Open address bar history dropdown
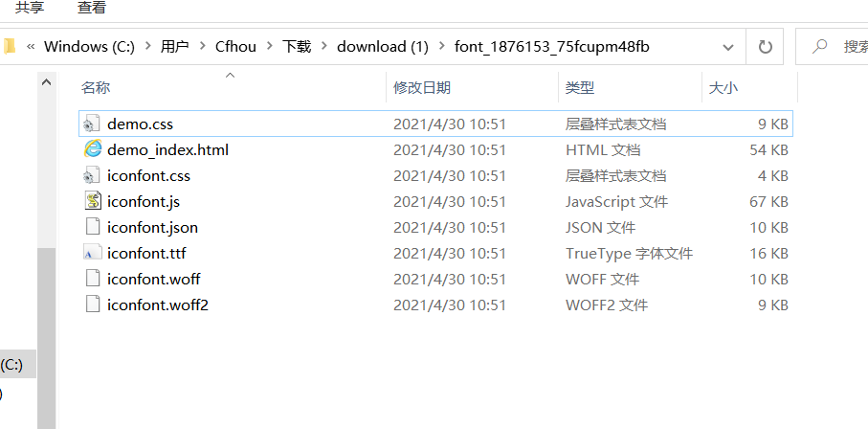The height and width of the screenshot is (429, 868). coord(728,47)
